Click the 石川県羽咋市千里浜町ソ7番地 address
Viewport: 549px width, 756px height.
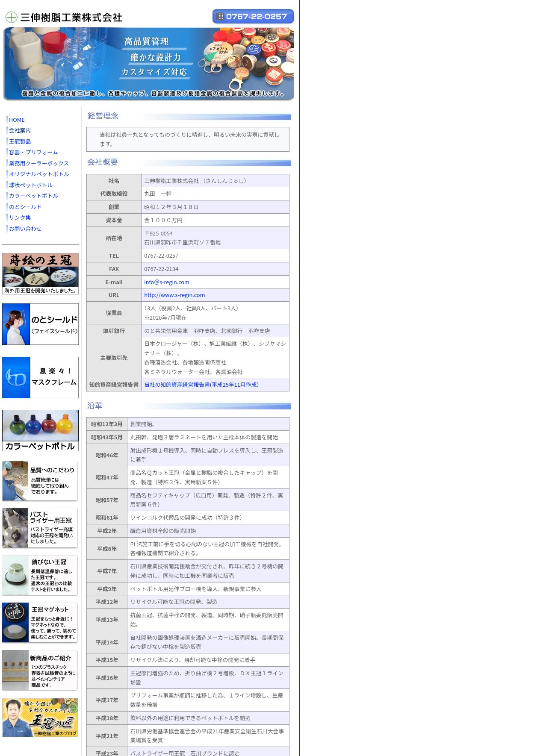coord(182,242)
